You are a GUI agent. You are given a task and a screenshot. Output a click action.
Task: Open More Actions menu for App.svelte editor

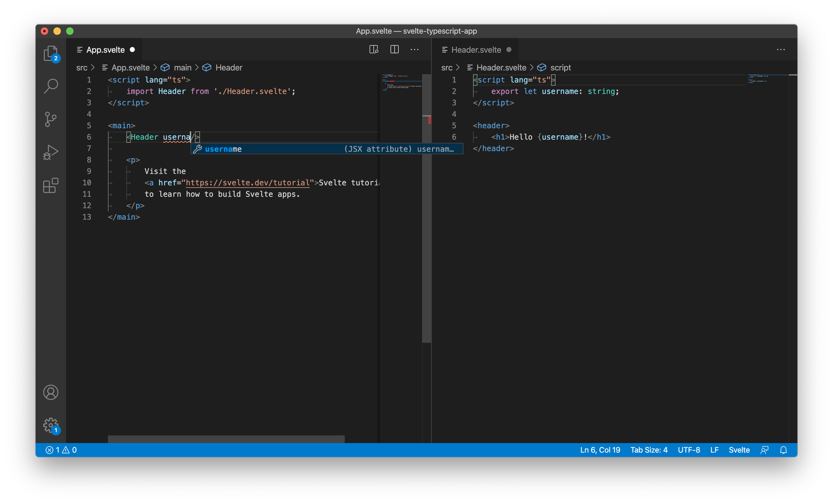click(x=414, y=50)
